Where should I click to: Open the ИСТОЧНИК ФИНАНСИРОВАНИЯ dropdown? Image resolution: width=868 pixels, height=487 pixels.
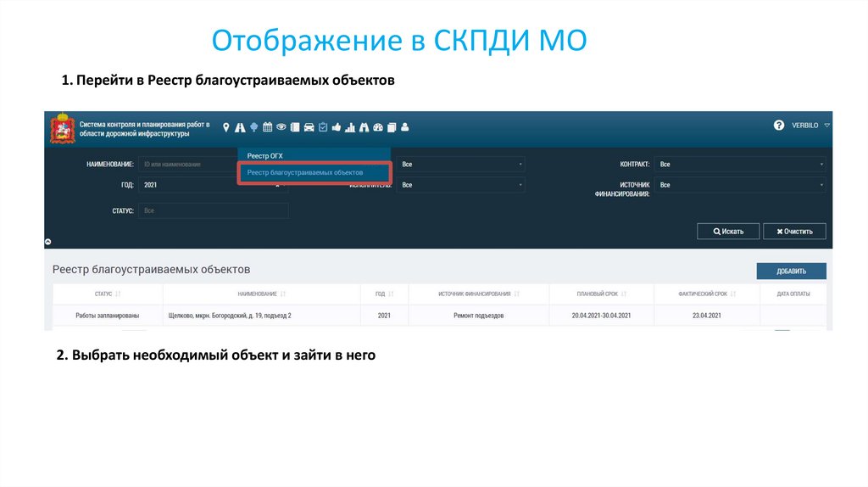[740, 185]
